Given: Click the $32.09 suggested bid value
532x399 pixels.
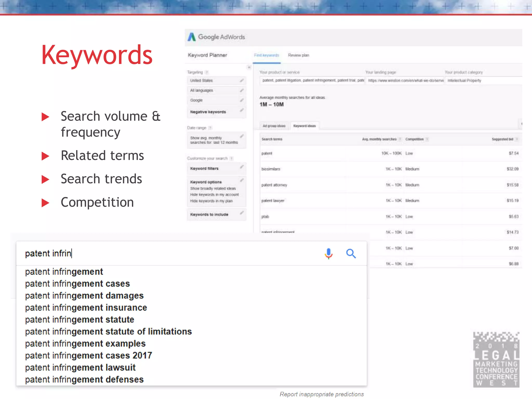Looking at the screenshot, I should pos(513,169).
